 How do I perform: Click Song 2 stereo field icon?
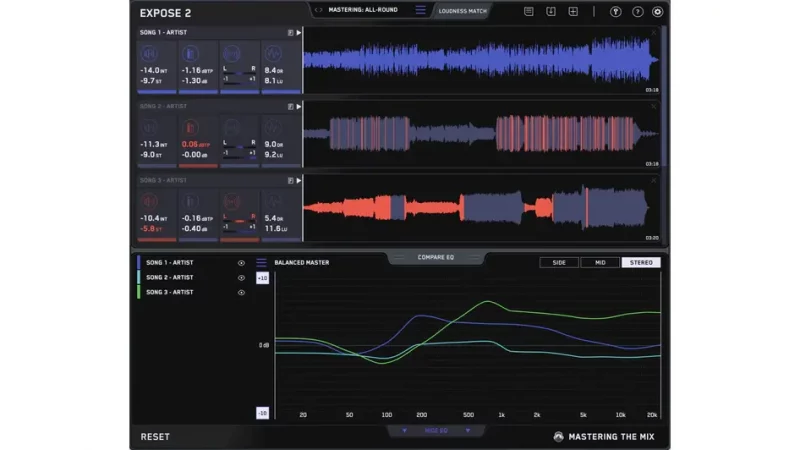(x=232, y=128)
